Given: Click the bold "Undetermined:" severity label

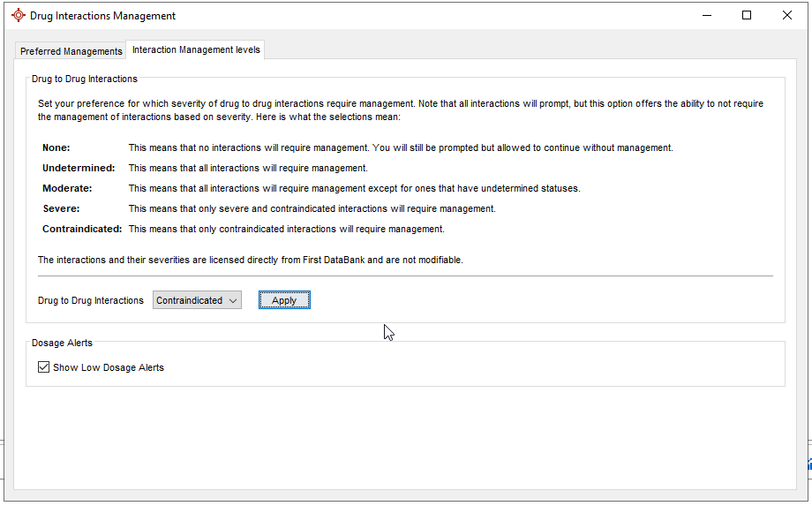Looking at the screenshot, I should 79,168.
